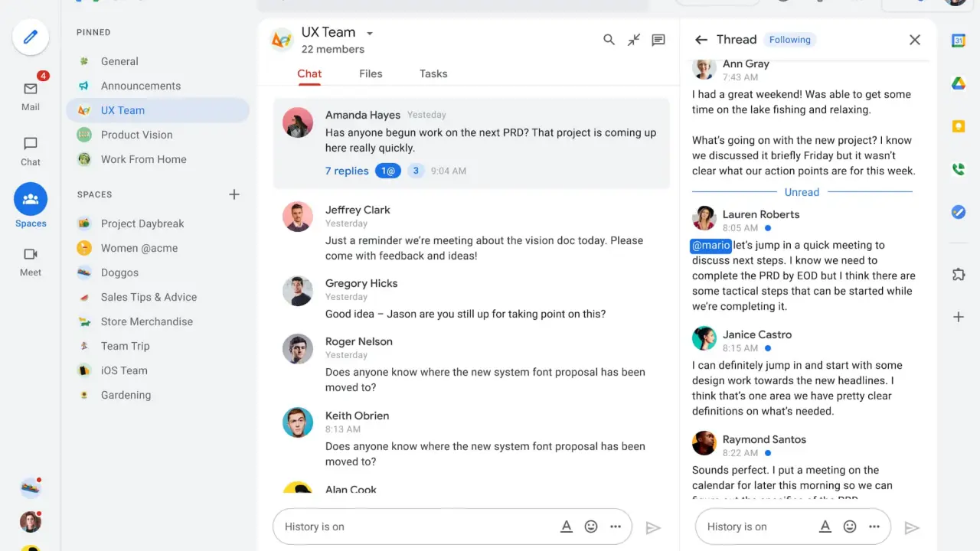
Task: Toggle the Following button on the thread
Action: point(789,40)
